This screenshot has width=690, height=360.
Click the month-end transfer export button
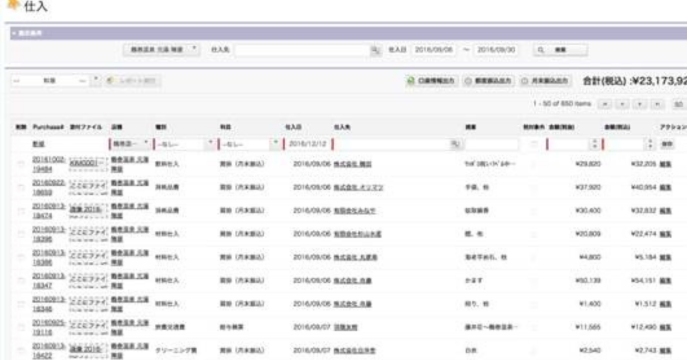[x=545, y=81]
